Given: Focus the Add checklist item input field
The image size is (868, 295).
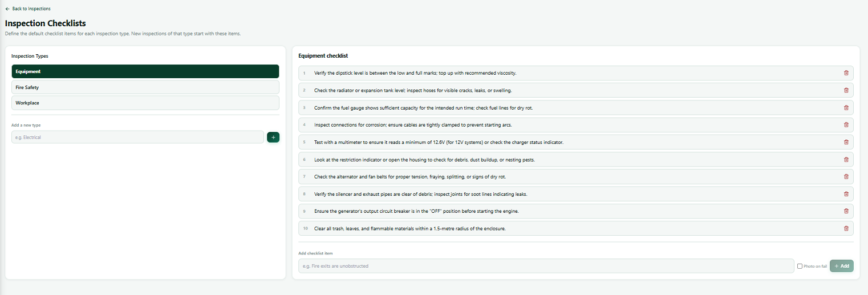Looking at the screenshot, I should click(x=546, y=266).
